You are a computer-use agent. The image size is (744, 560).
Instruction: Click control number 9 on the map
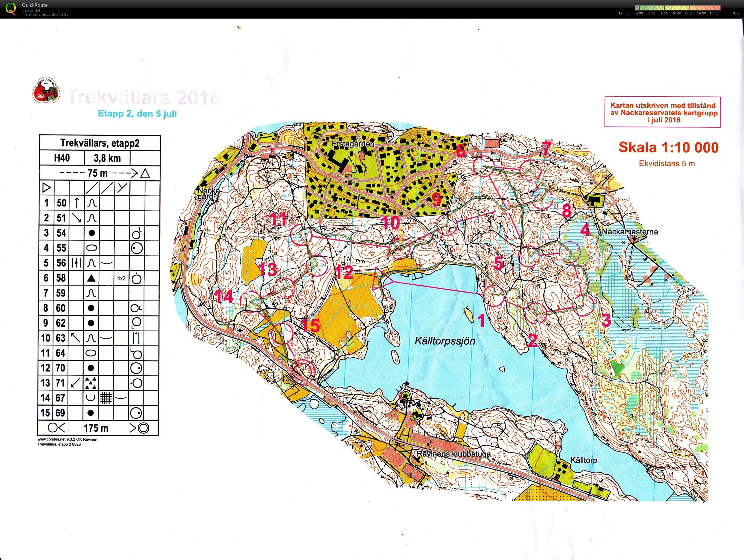pos(436,199)
